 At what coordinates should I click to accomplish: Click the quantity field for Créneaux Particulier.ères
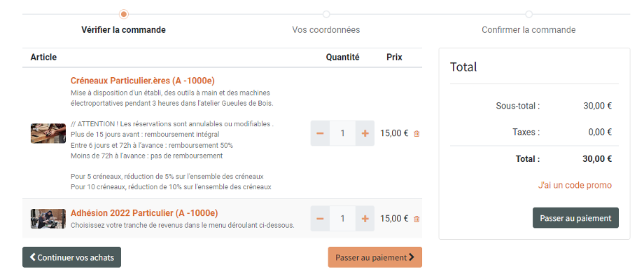(342, 133)
